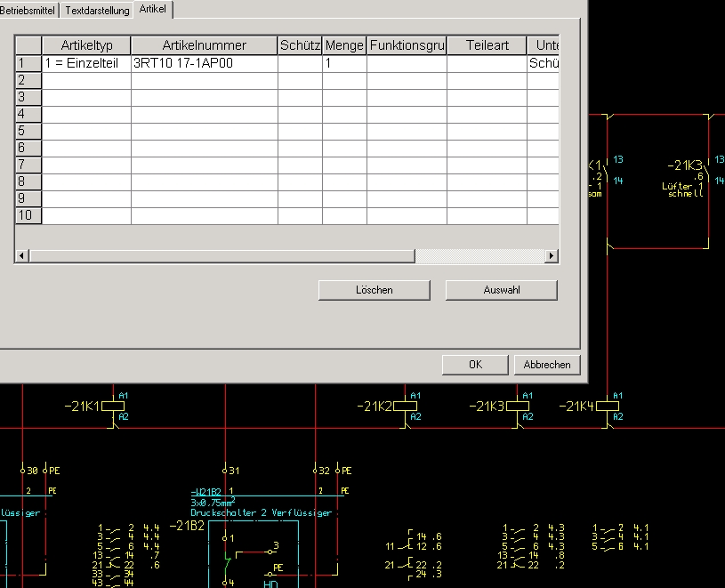Select the Menge cell in row 1
The height and width of the screenshot is (588, 725).
[344, 63]
